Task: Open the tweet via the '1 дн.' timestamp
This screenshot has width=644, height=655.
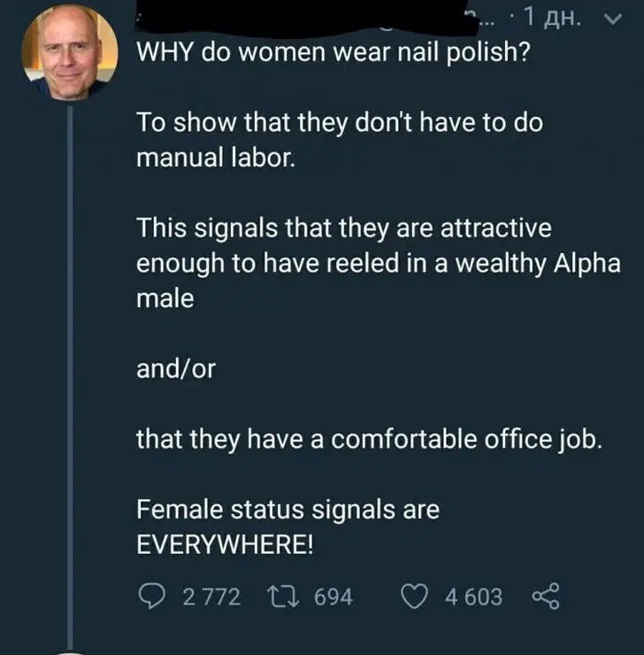Action: coord(551,18)
